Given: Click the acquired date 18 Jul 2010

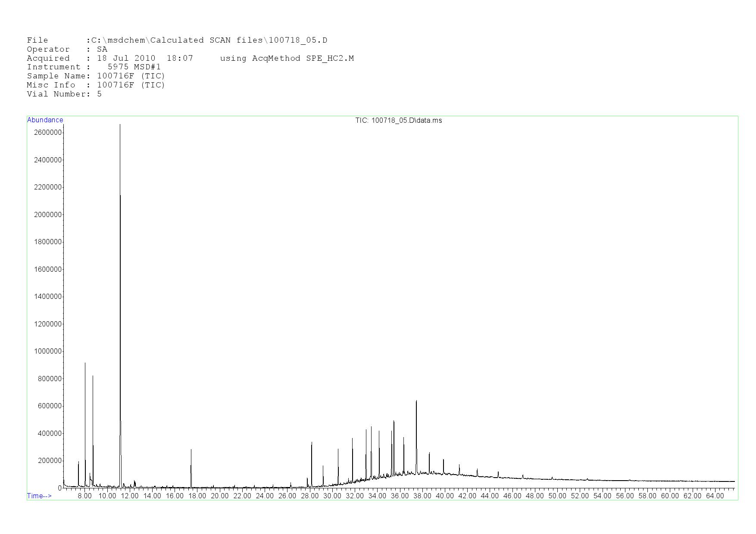Looking at the screenshot, I should point(126,59).
